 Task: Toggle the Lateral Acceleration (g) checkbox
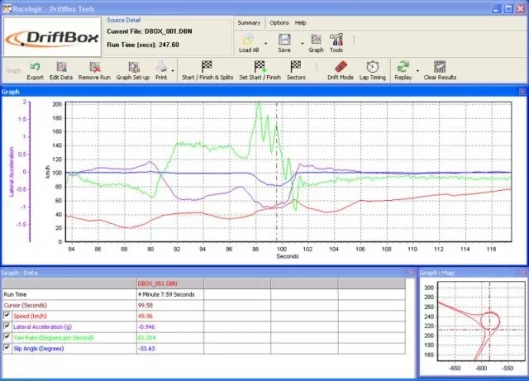[7, 326]
